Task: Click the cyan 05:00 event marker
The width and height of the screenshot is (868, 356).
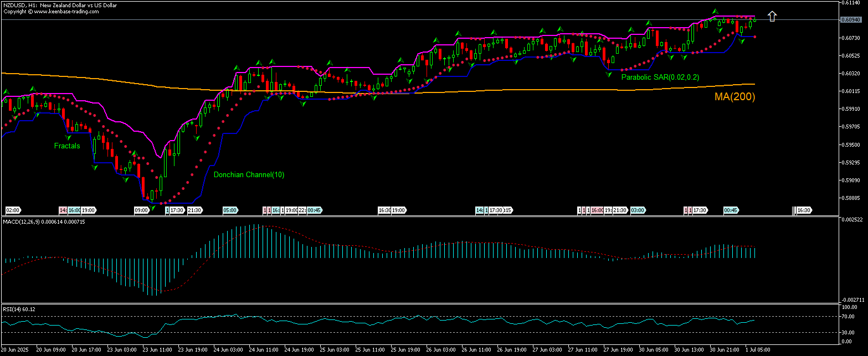Action: click(229, 210)
